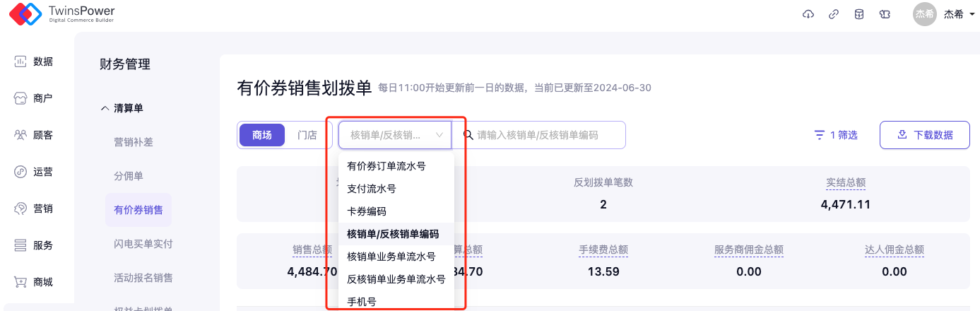
Task: Go to 商户 in the left sidebar
Action: [x=34, y=98]
